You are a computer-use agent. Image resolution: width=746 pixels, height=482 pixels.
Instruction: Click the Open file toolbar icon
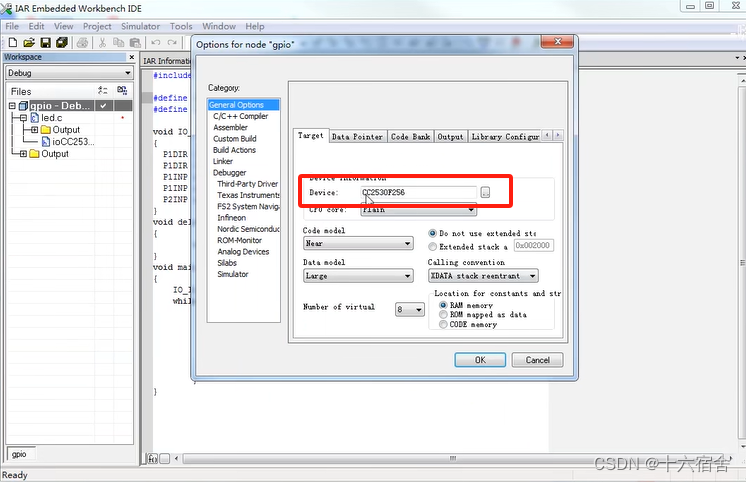pyautogui.click(x=29, y=42)
